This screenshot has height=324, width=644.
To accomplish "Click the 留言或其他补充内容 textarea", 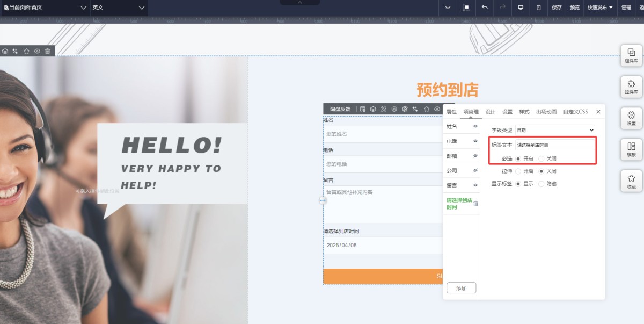I will pyautogui.click(x=383, y=205).
